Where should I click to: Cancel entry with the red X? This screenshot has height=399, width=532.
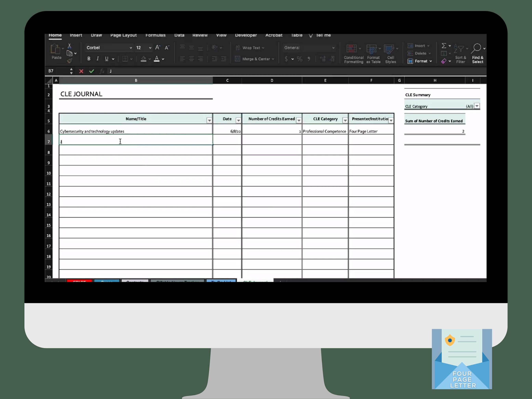click(81, 71)
